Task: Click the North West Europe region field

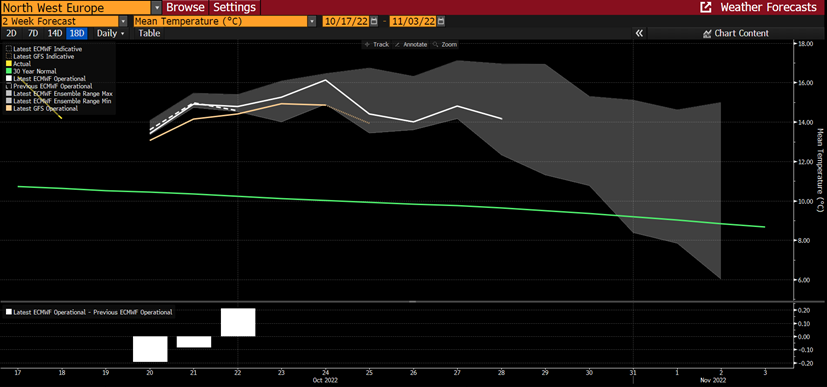Action: point(75,7)
